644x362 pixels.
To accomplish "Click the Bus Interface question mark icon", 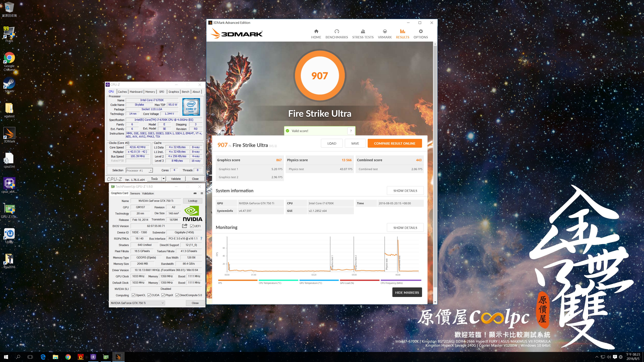I will point(201,238).
